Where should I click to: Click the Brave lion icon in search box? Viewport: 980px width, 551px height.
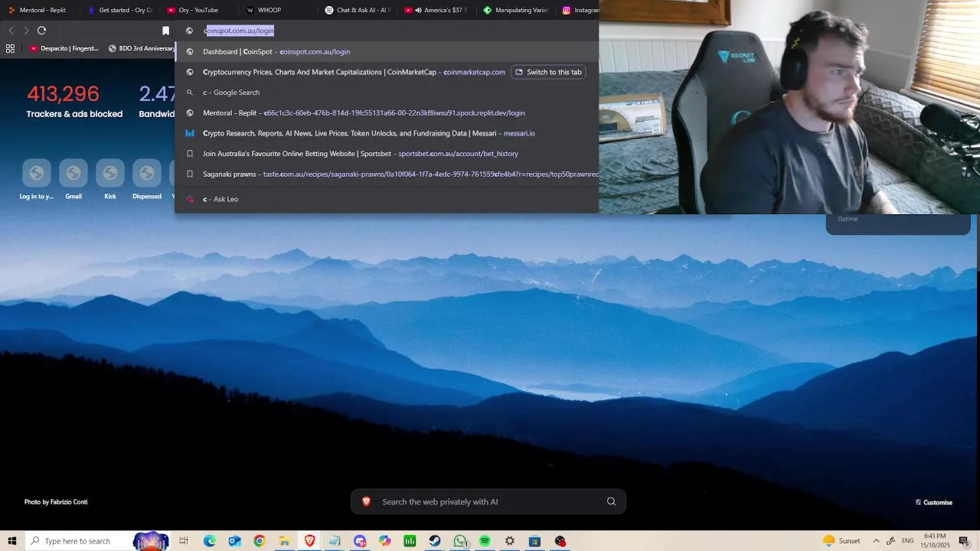point(367,501)
